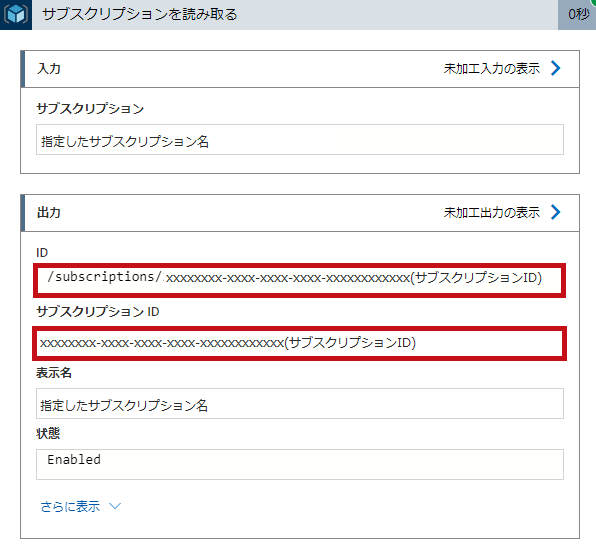Expand さらに表示 to show more outputs
This screenshot has width=596, height=544.
pos(70,506)
